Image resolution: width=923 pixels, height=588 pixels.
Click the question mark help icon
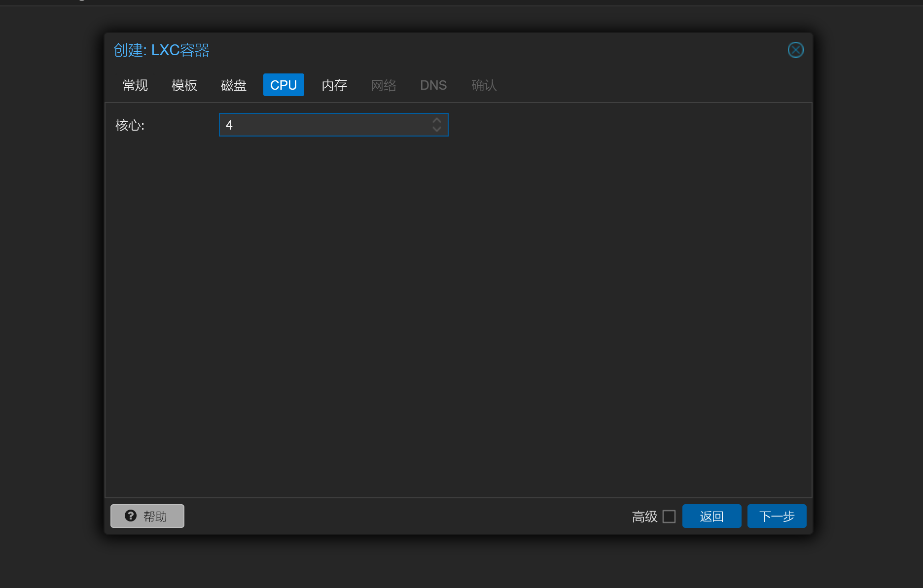(x=131, y=516)
